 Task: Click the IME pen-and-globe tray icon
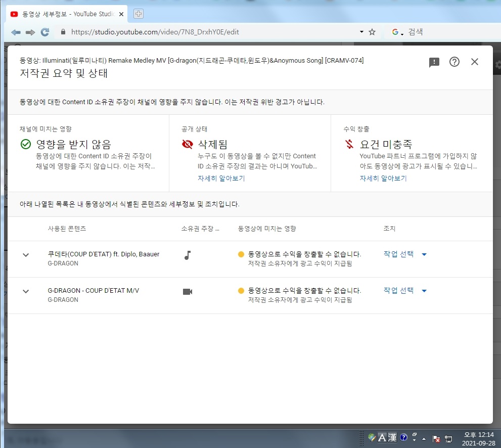point(372,437)
